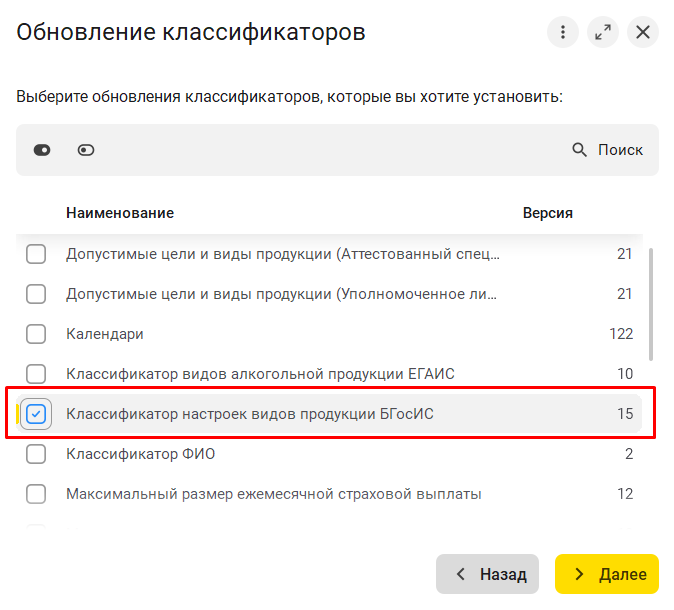Check the Уполномоченное ли... classifier checkbox

click(x=36, y=294)
